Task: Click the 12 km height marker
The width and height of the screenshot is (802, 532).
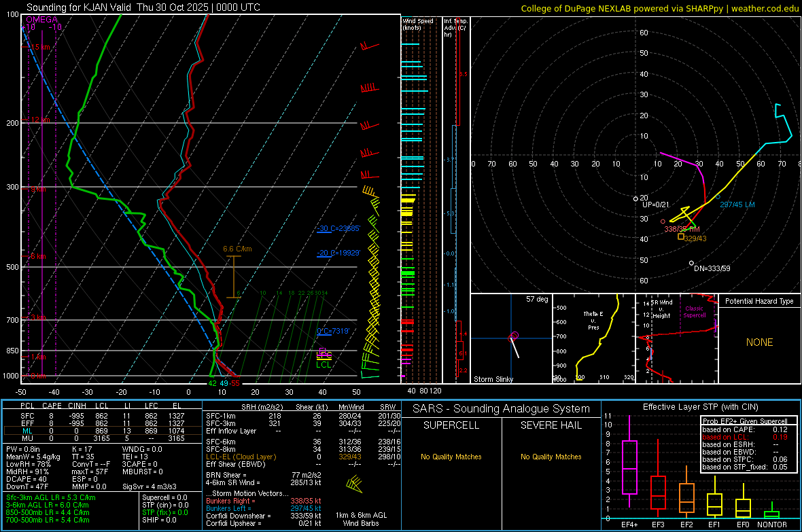Action: 40,120
